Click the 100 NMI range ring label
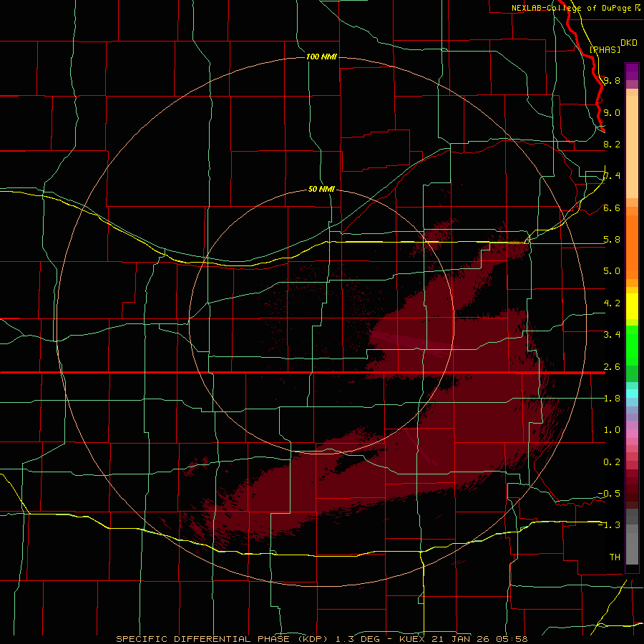The height and width of the screenshot is (644, 644). pyautogui.click(x=321, y=57)
